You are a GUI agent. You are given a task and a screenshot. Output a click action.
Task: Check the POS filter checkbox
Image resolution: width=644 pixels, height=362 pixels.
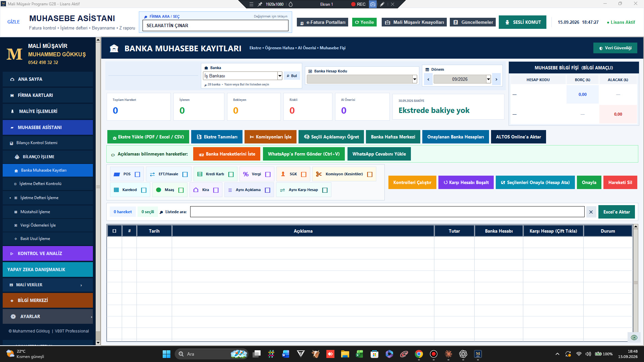[x=137, y=174]
